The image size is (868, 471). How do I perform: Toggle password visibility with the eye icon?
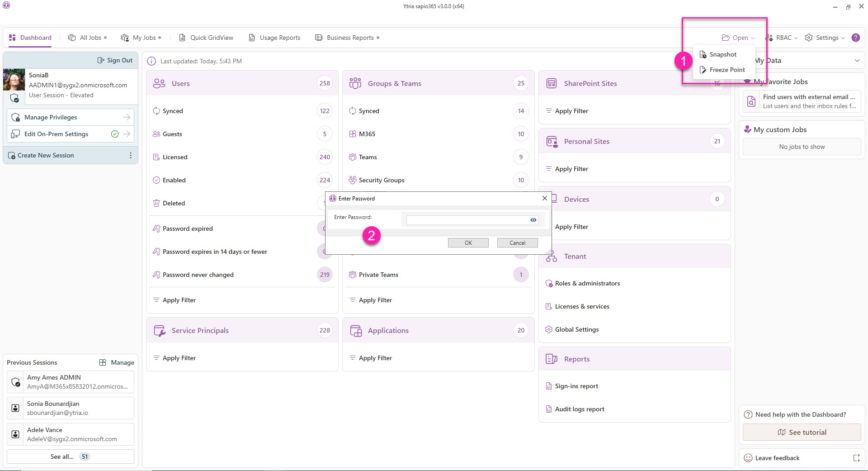533,220
